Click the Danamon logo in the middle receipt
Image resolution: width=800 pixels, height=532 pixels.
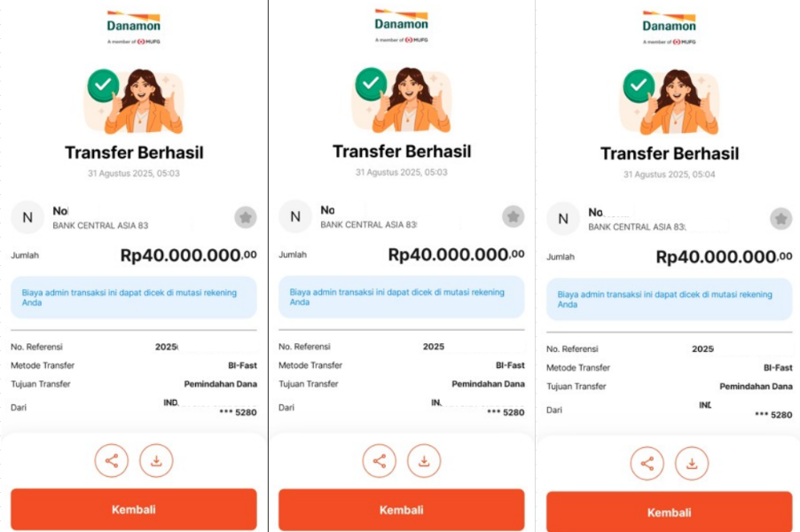click(x=402, y=26)
